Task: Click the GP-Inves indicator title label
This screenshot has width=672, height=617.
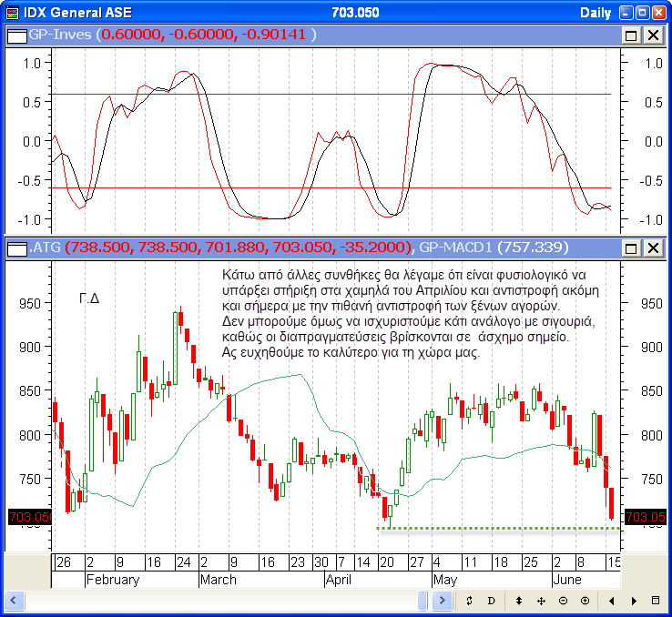Action: (60, 35)
